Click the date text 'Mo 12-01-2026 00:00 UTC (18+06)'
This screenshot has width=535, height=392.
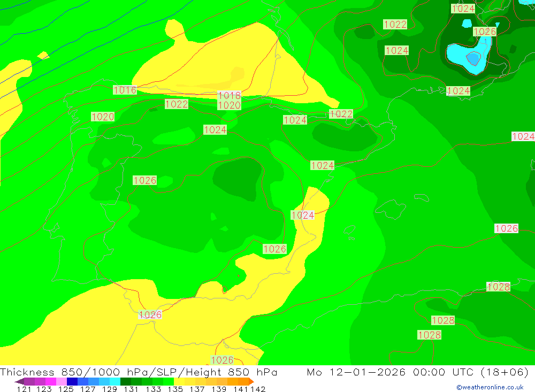click(418, 372)
